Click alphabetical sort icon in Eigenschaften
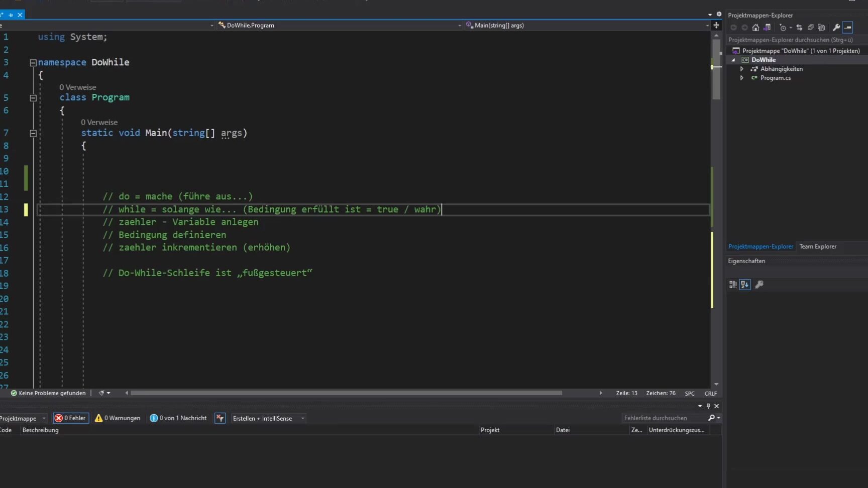 744,285
